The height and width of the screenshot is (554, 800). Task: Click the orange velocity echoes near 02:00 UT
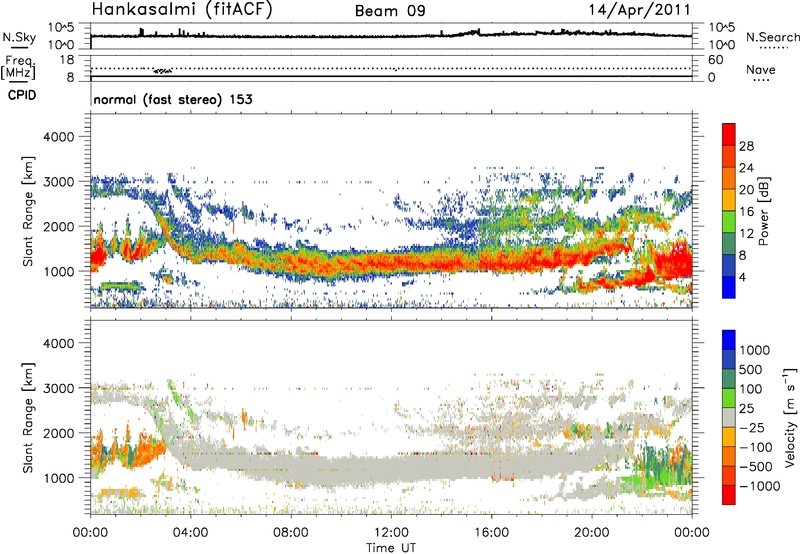click(x=145, y=451)
